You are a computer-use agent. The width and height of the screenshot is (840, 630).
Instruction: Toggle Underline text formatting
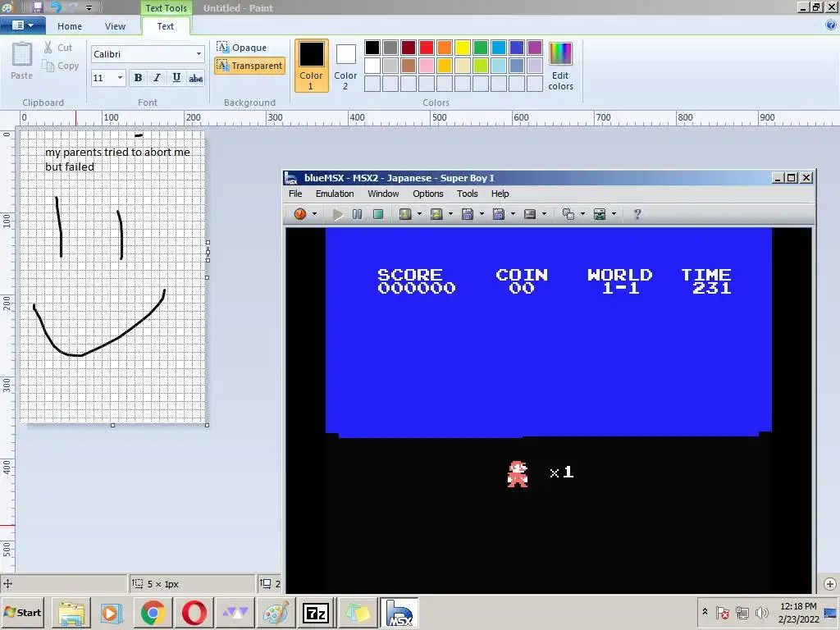pyautogui.click(x=176, y=78)
